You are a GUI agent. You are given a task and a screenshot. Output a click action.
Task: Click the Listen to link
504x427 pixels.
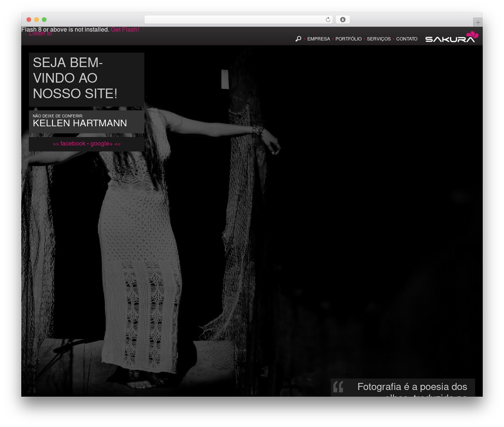(40, 33)
